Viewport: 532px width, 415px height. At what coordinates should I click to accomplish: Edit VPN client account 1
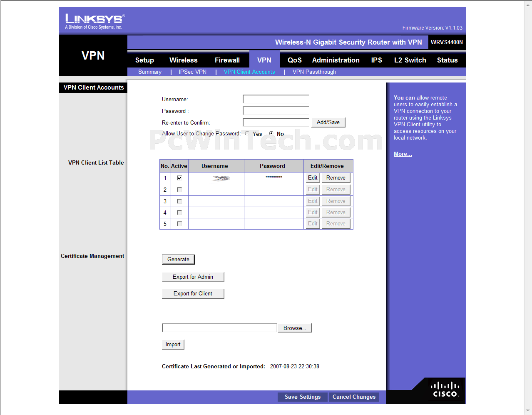[x=313, y=178]
